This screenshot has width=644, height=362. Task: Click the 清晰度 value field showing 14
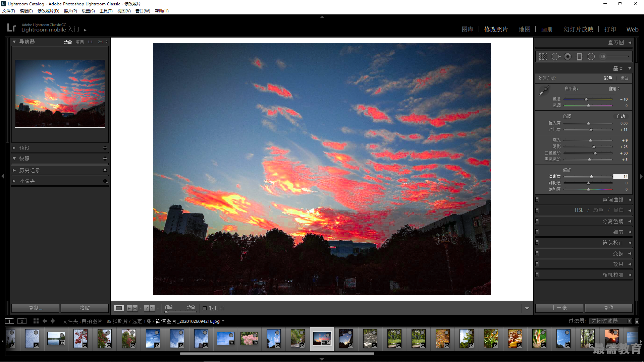click(621, 177)
